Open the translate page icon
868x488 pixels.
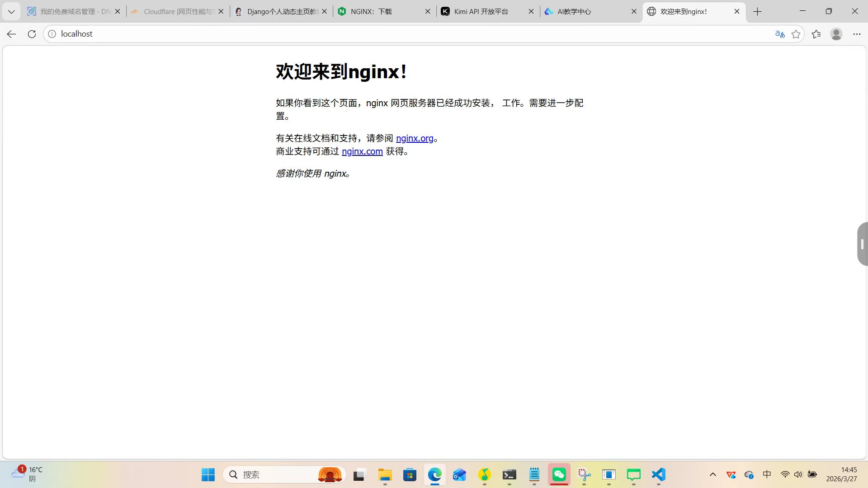[780, 34]
